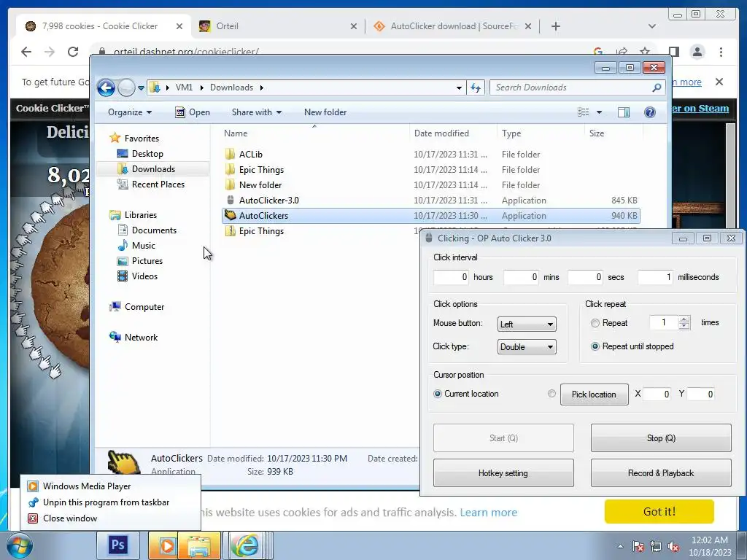Open a new Chrome tab
The height and width of the screenshot is (560, 747).
click(x=555, y=26)
